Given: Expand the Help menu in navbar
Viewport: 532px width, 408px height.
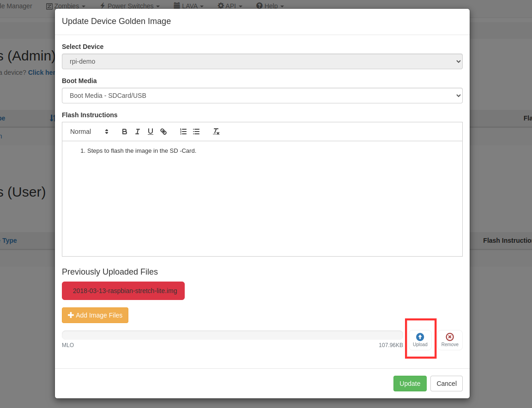Looking at the screenshot, I should coord(270,6).
